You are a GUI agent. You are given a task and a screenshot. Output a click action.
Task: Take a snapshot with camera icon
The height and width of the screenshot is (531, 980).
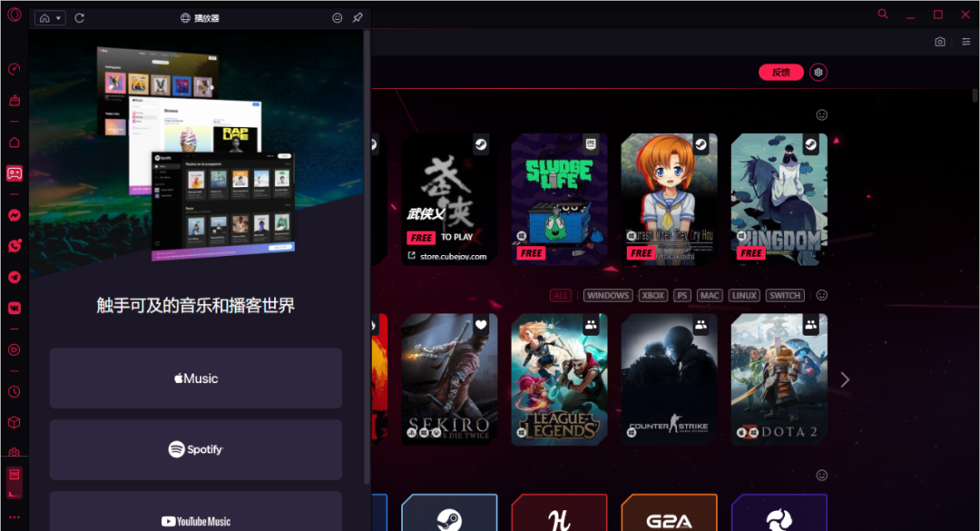coord(939,42)
